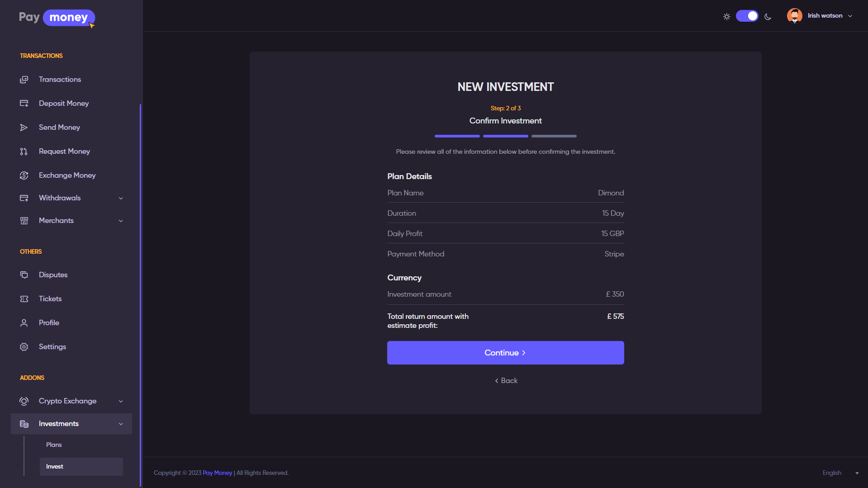The image size is (868, 488).
Task: Expand the Withdrawals submenu
Action: tap(121, 198)
